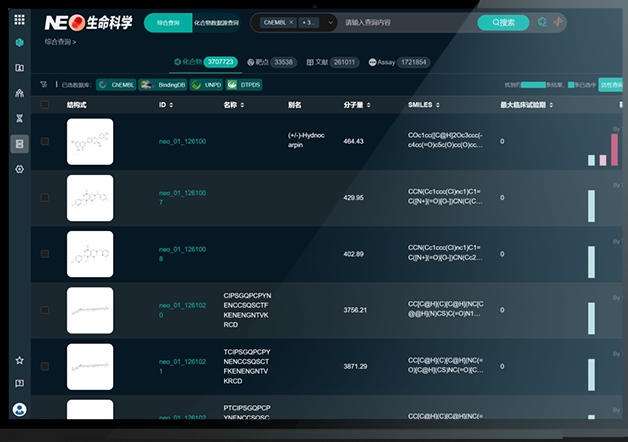Viewport: 628px width, 442px height.
Task: Click the user profile avatar icon
Action: 19,409
